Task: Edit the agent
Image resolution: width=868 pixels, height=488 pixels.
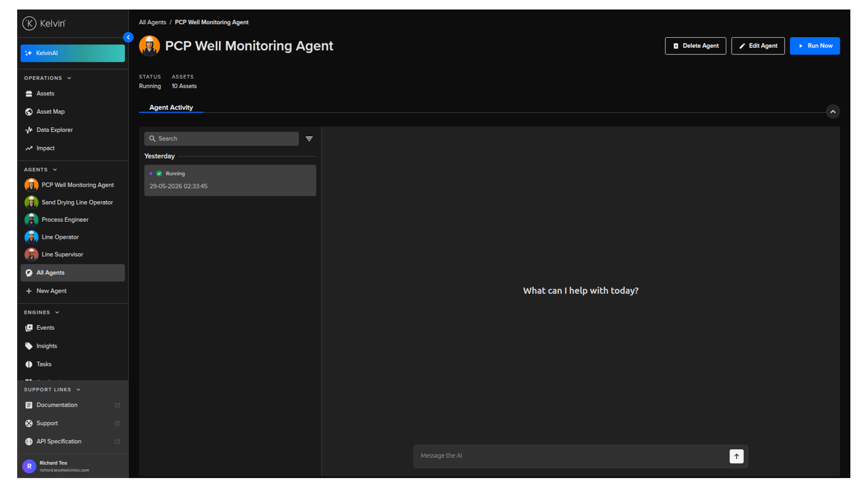Action: click(758, 46)
